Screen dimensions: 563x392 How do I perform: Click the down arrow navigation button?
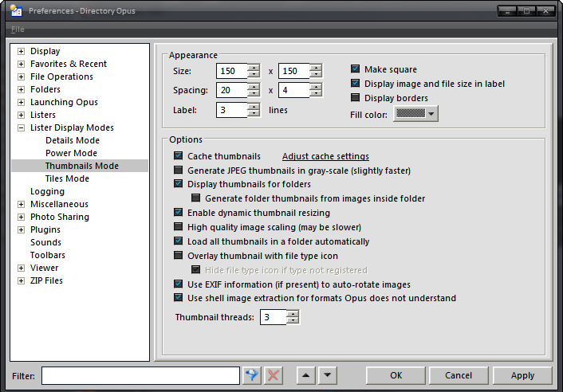pos(328,375)
